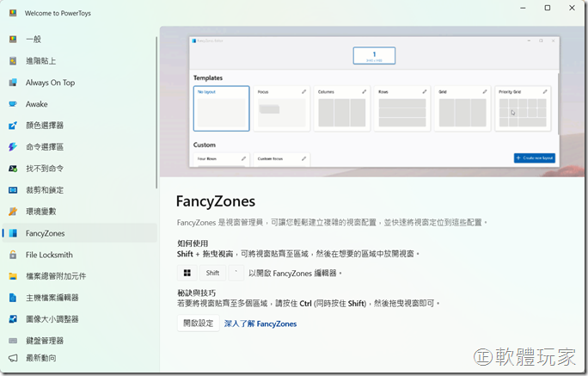This screenshot has height=376, width=588.
Task: Click the 一般 (General) sidebar icon
Action: point(13,40)
